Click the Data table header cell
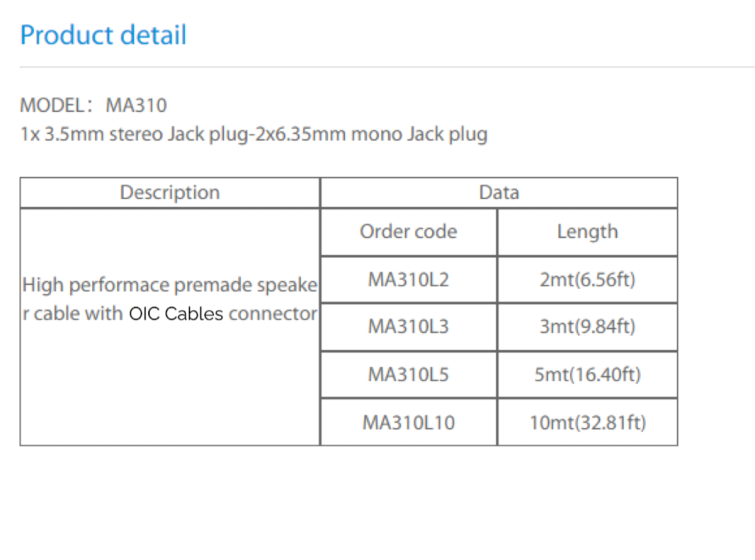 point(498,192)
